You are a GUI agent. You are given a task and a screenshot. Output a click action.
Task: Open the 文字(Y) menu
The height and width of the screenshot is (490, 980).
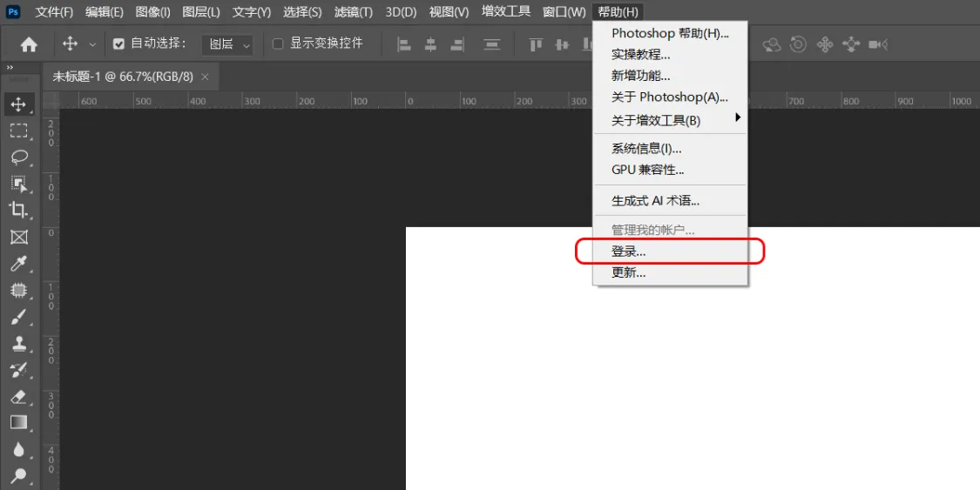pyautogui.click(x=252, y=12)
